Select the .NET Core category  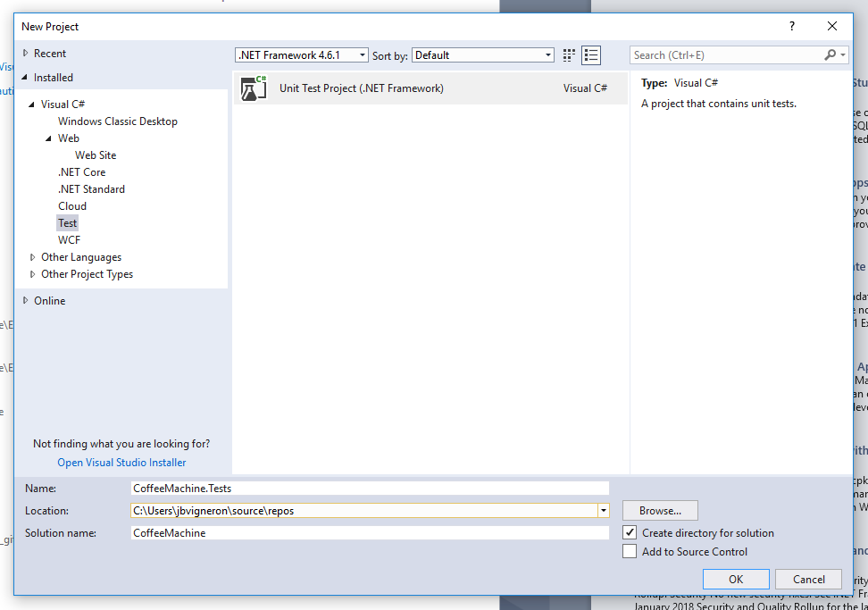(82, 172)
